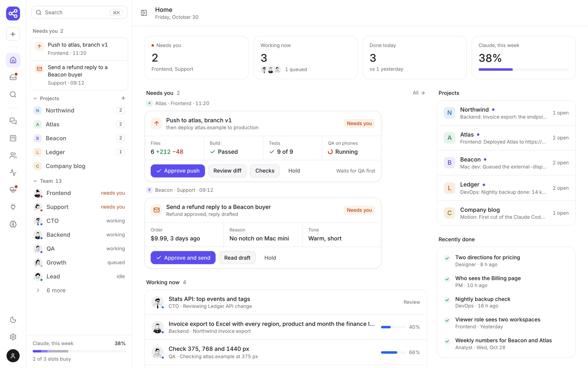
Task: Click the mail icon on refund card
Action: tap(157, 210)
